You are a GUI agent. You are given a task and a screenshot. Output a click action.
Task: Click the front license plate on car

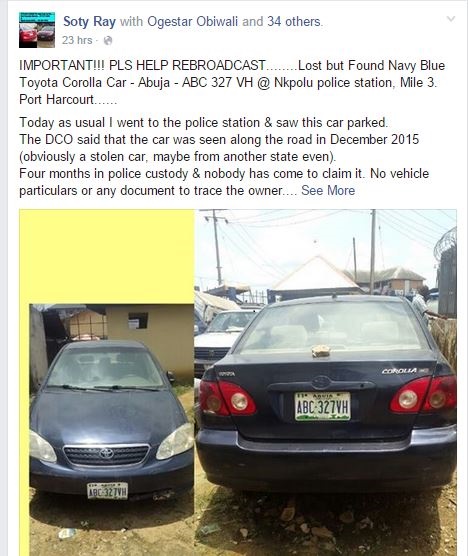coord(107,491)
